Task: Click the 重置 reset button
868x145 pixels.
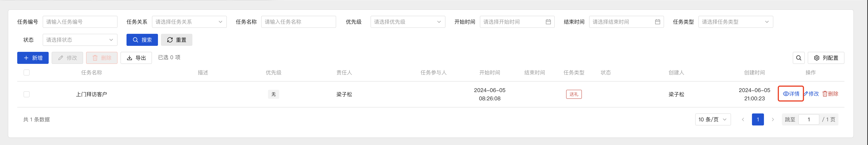Action: [x=176, y=40]
